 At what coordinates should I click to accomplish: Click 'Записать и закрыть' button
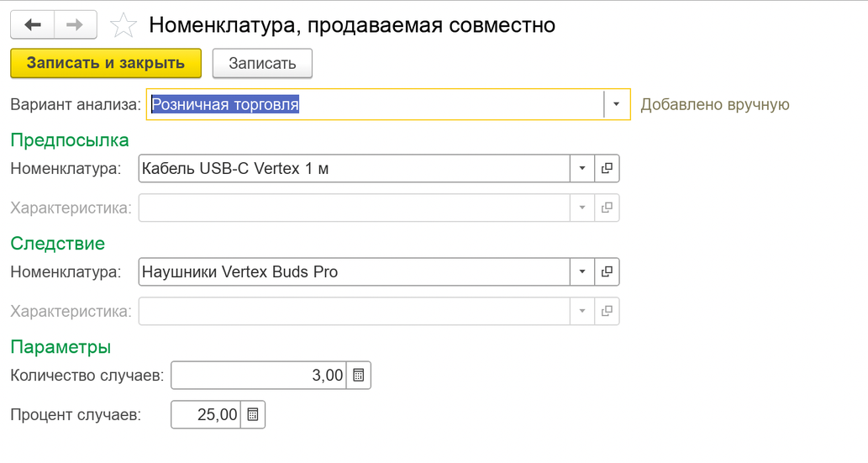pos(106,63)
